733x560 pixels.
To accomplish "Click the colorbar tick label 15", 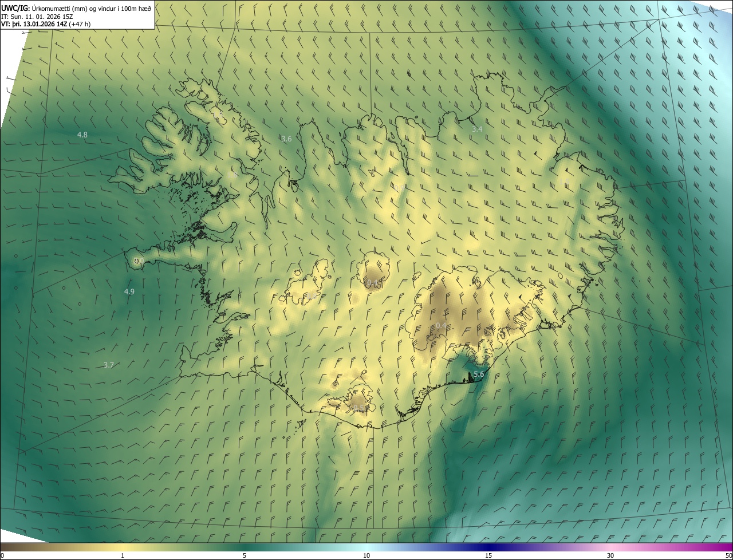I will (488, 555).
